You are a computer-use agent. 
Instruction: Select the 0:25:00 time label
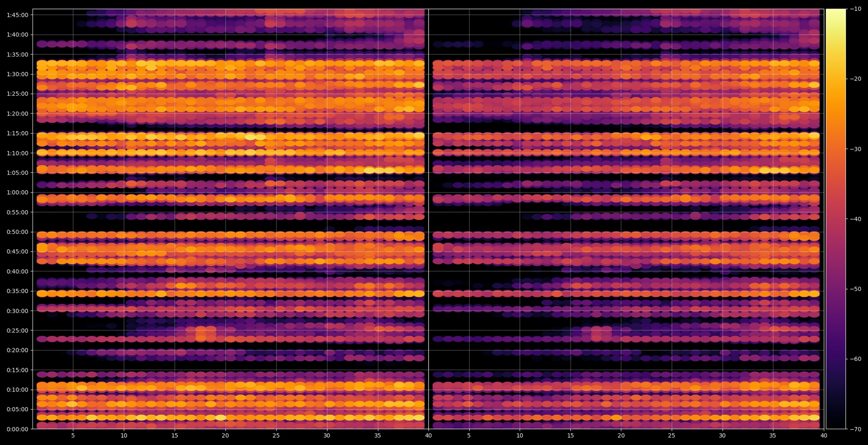coord(17,330)
